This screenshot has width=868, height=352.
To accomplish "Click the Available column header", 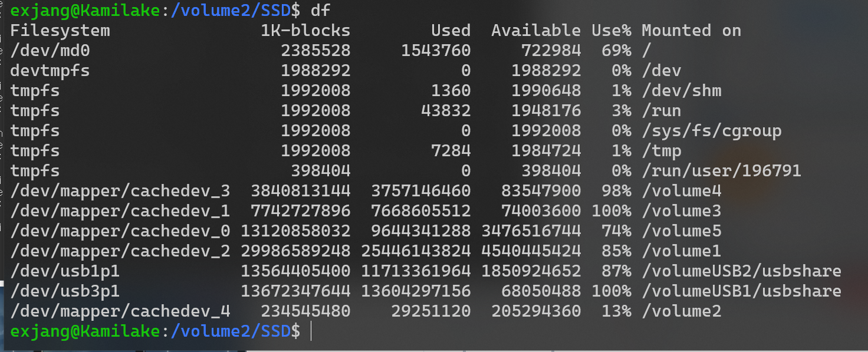I will tap(536, 31).
